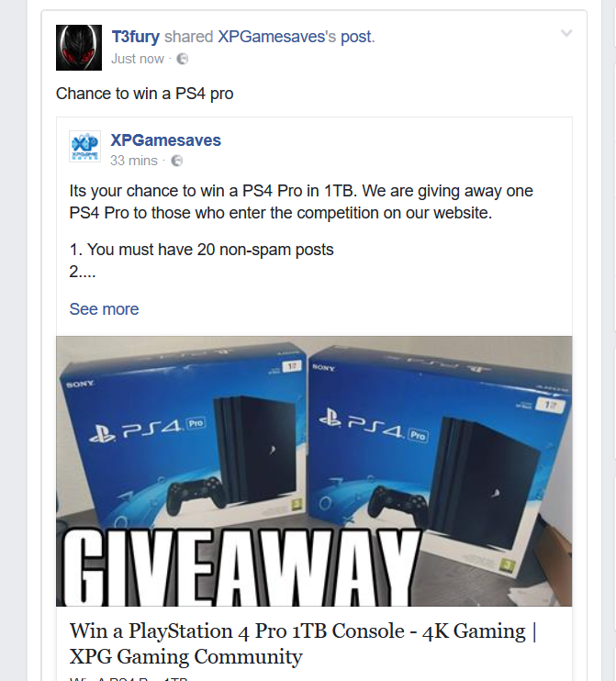Click the XPGamesaves page logo icon
The image size is (616, 681).
[x=84, y=146]
